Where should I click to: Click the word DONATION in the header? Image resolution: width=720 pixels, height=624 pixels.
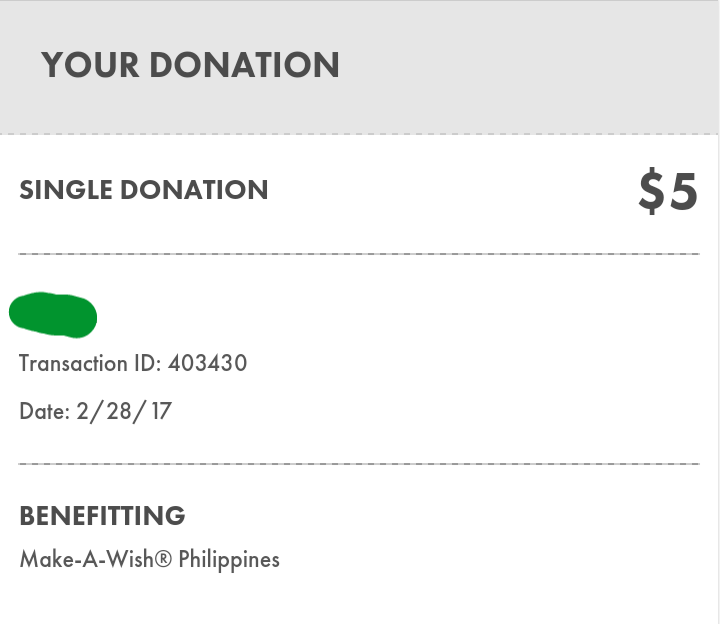[244, 65]
